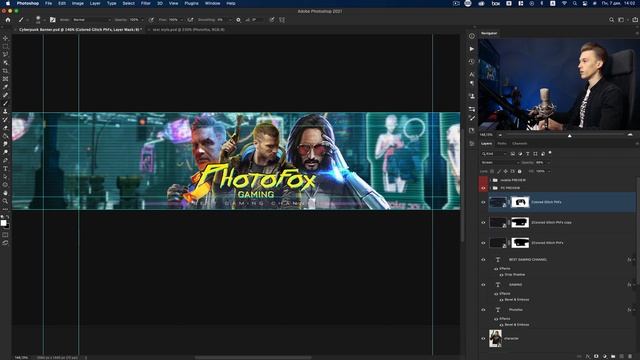Toggle Drop Shadow effect visibility
The height and width of the screenshot is (360, 640).
point(501,275)
